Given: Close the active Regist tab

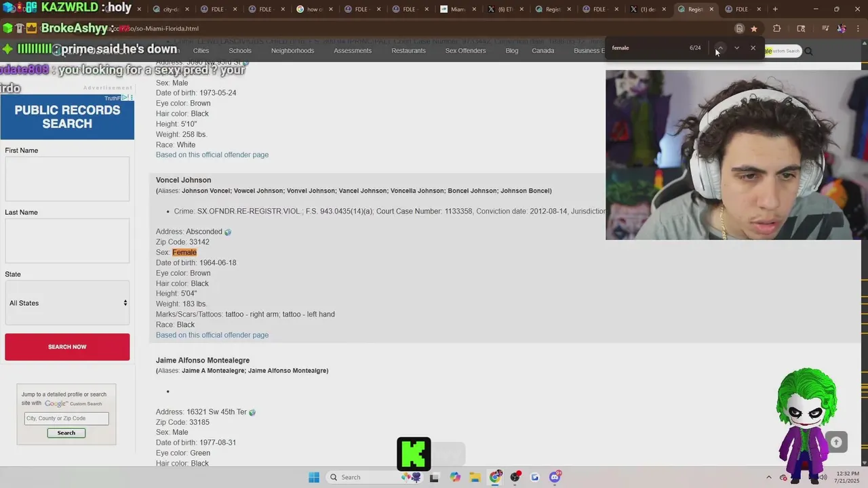Looking at the screenshot, I should [x=711, y=9].
